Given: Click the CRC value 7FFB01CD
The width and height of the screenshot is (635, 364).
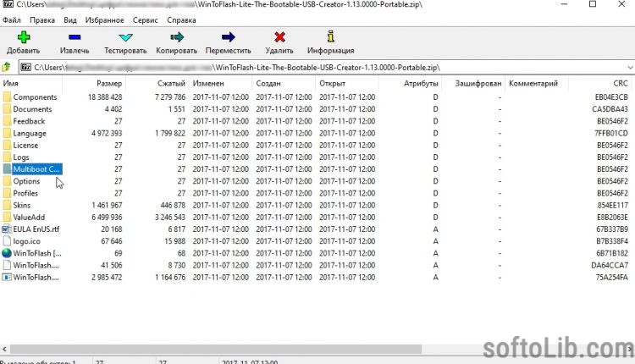Looking at the screenshot, I should coord(611,133).
